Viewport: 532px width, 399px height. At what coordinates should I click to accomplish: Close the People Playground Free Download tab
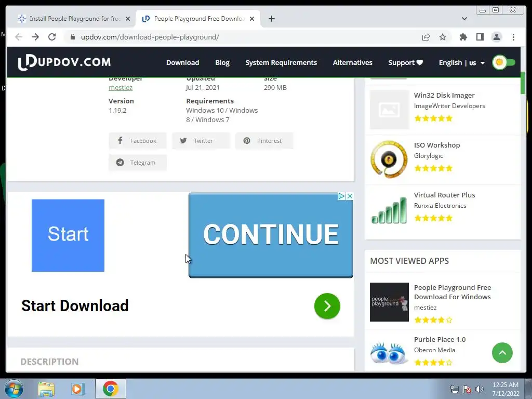tap(252, 19)
